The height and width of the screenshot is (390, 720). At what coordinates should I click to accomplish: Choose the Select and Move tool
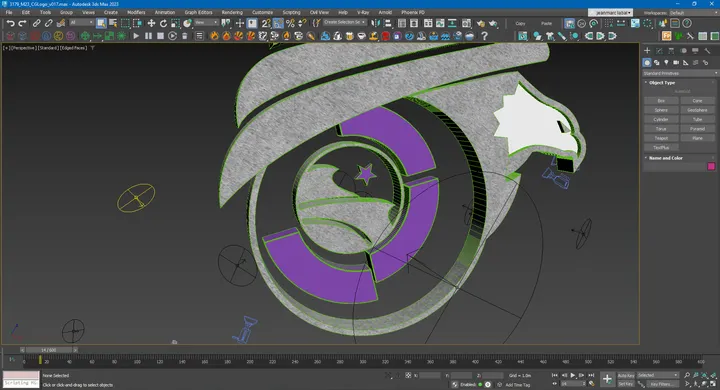[x=151, y=23]
